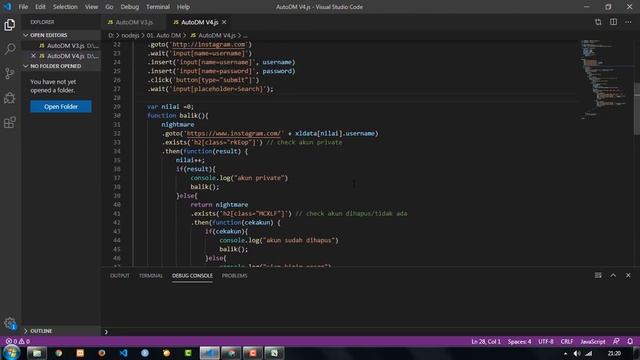The height and width of the screenshot is (360, 640).
Task: Switch to the Problems panel tab
Action: [x=235, y=276]
